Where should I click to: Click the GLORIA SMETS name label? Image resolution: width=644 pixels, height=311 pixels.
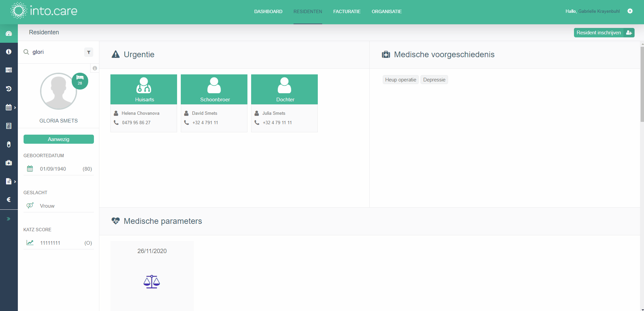point(59,121)
